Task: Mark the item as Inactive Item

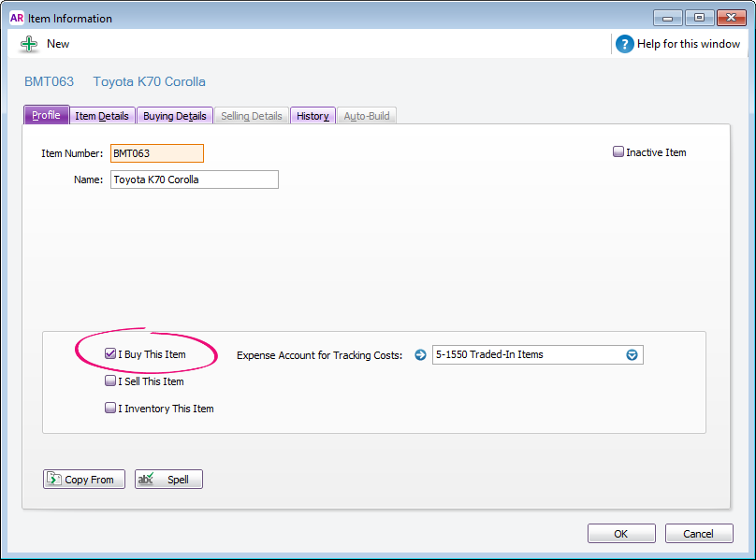Action: (618, 152)
